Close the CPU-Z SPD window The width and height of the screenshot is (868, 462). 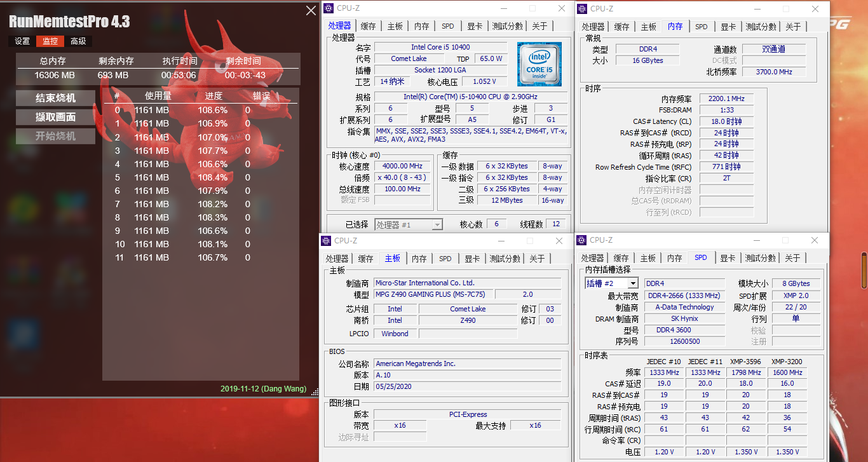pyautogui.click(x=815, y=240)
